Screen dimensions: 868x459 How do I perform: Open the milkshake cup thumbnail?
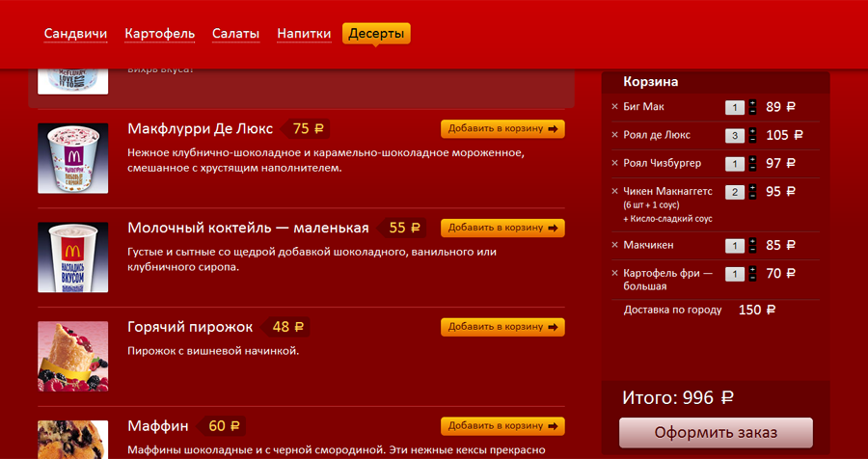tap(73, 257)
